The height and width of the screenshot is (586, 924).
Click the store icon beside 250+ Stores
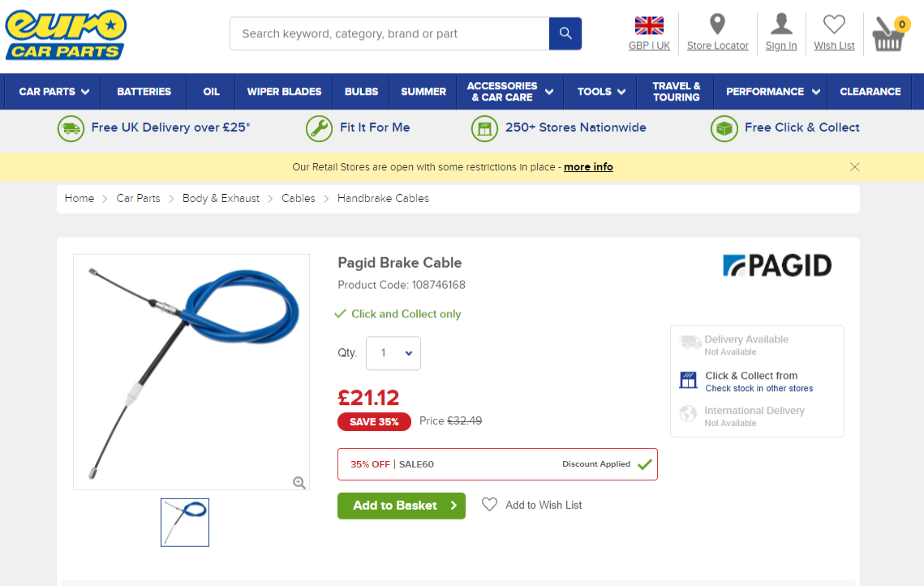click(x=484, y=128)
